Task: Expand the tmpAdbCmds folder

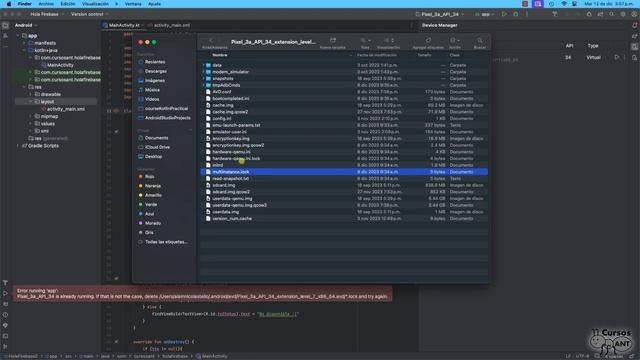Action: (x=203, y=85)
